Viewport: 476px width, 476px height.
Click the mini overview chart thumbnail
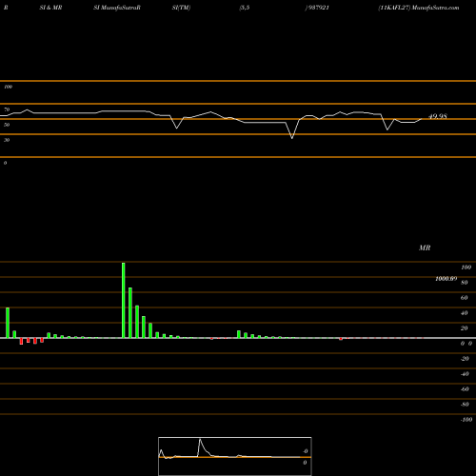[235, 456]
